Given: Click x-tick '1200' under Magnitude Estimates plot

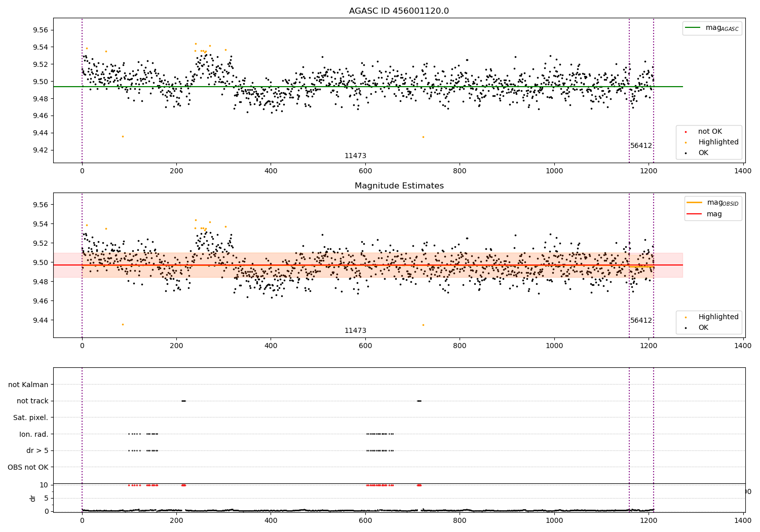Looking at the screenshot, I should coord(649,346).
